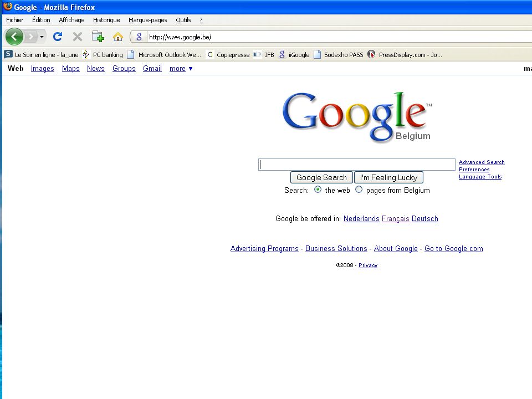The width and height of the screenshot is (532, 399).
Task: Open the Copiepresse bookmark
Action: (233, 55)
